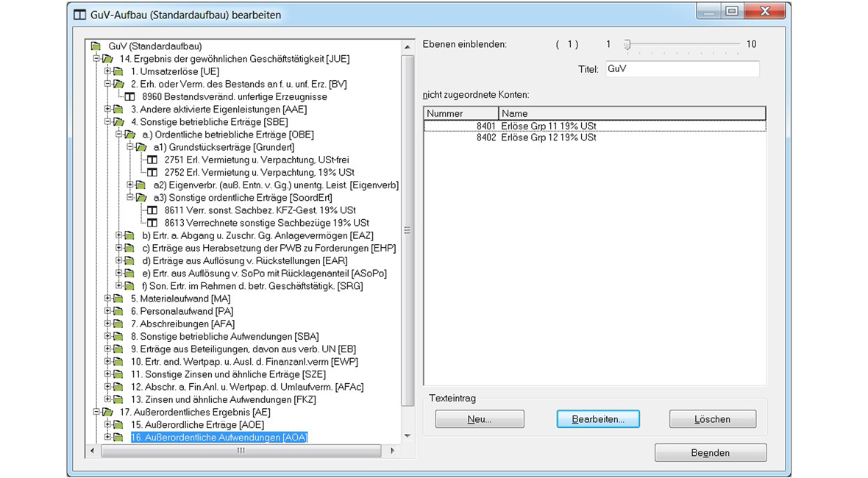Sort list by Nummer column header
Viewport: 868px width, 478px height.
(460, 113)
